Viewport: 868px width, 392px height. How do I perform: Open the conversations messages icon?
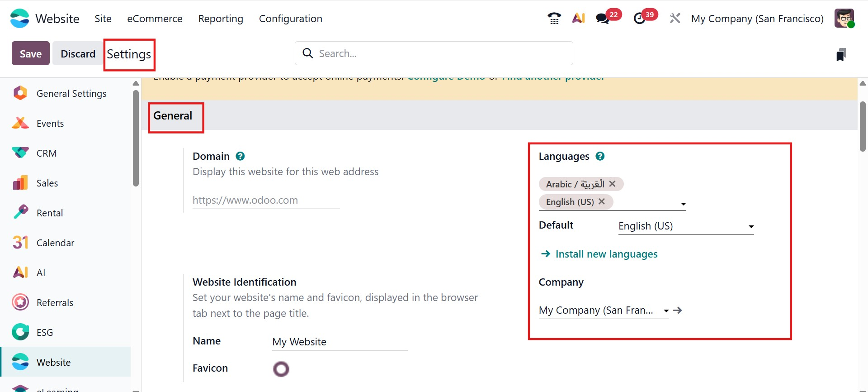pyautogui.click(x=602, y=19)
